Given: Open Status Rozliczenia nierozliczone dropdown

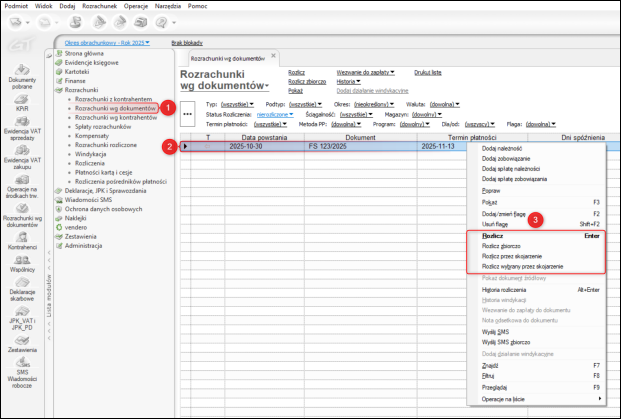Looking at the screenshot, I should 275,114.
